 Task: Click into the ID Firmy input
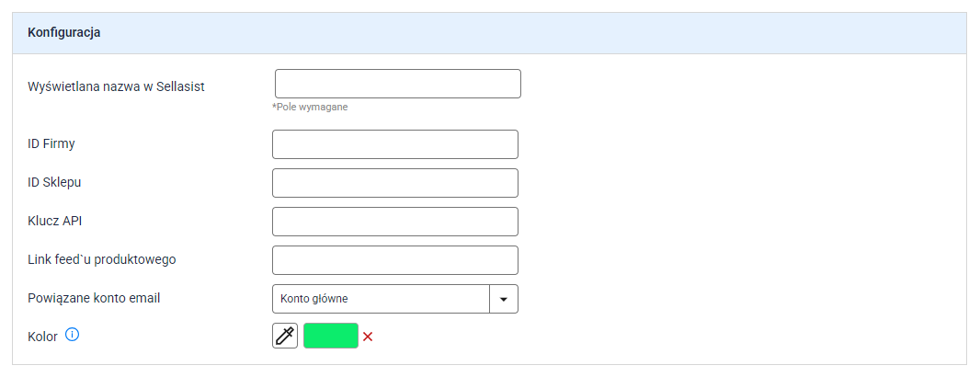pos(395,144)
